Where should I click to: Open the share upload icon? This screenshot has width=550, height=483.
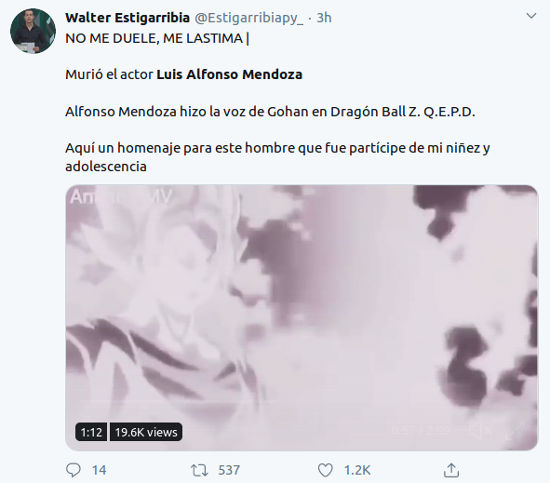click(451, 470)
